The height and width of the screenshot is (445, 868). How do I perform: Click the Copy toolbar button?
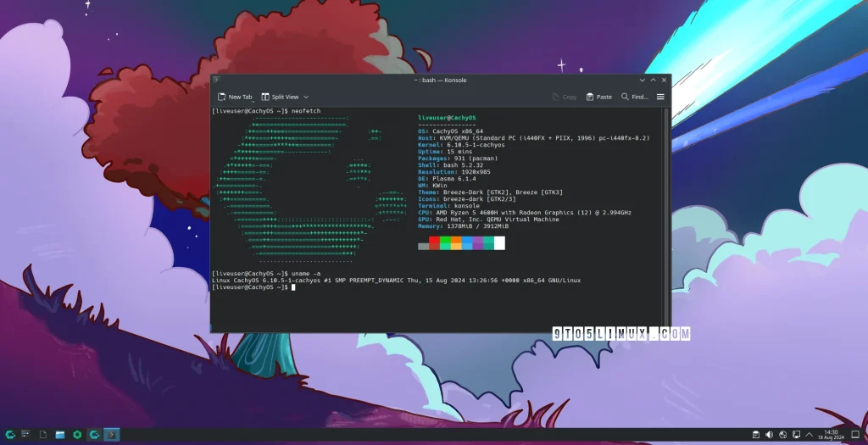click(x=564, y=97)
